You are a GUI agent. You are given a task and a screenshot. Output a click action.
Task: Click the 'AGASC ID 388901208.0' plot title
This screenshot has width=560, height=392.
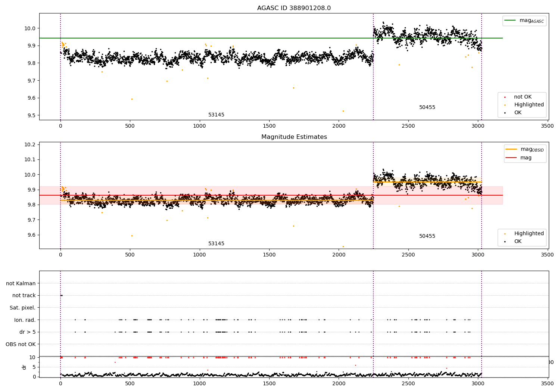pyautogui.click(x=294, y=8)
